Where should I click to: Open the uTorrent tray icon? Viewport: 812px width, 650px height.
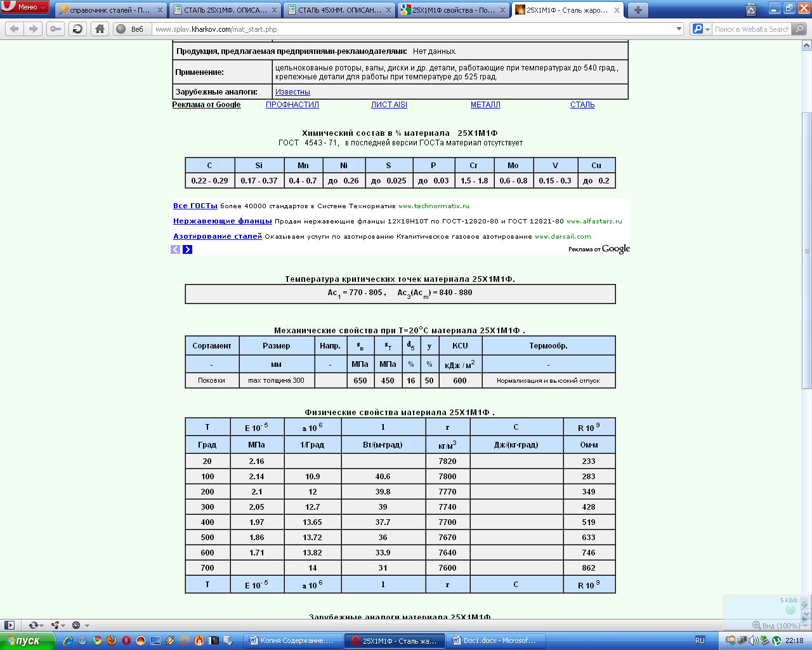[x=776, y=640]
